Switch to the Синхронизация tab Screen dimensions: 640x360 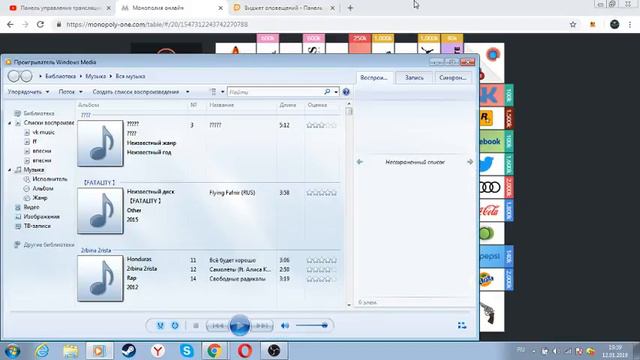tap(453, 78)
